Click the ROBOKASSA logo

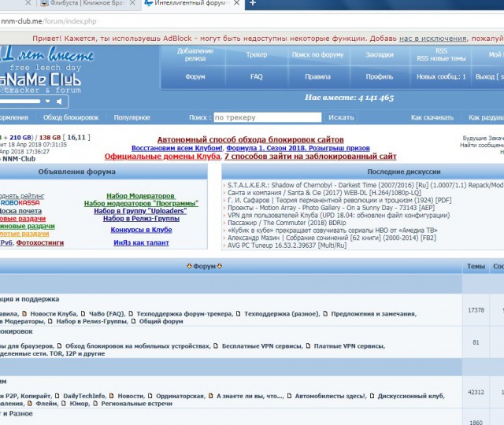click(x=20, y=203)
